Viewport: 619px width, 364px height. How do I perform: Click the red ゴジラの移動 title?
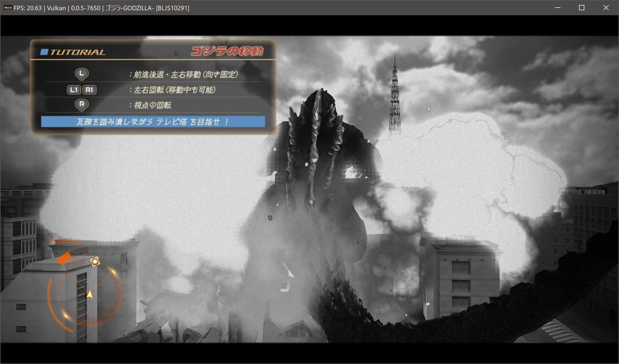click(x=227, y=51)
